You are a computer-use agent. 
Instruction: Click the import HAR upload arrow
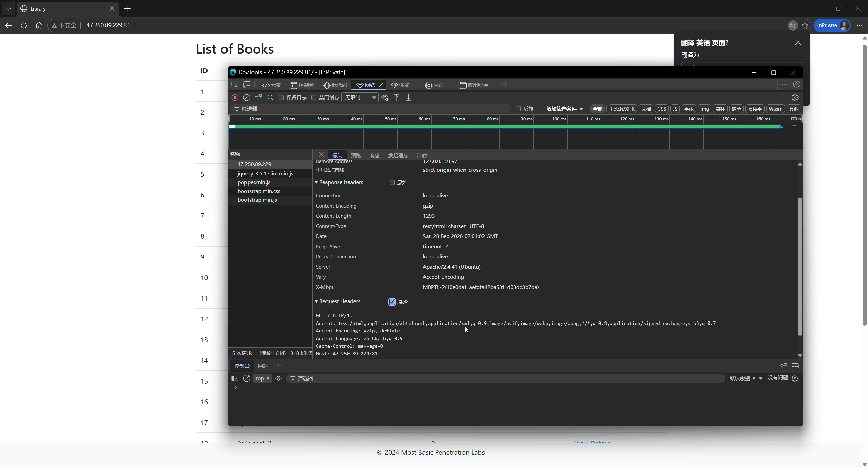coord(396,98)
